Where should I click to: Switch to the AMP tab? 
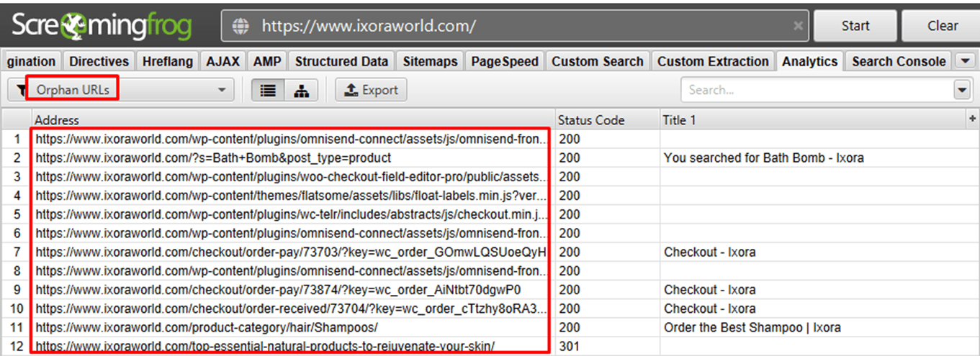coord(267,62)
